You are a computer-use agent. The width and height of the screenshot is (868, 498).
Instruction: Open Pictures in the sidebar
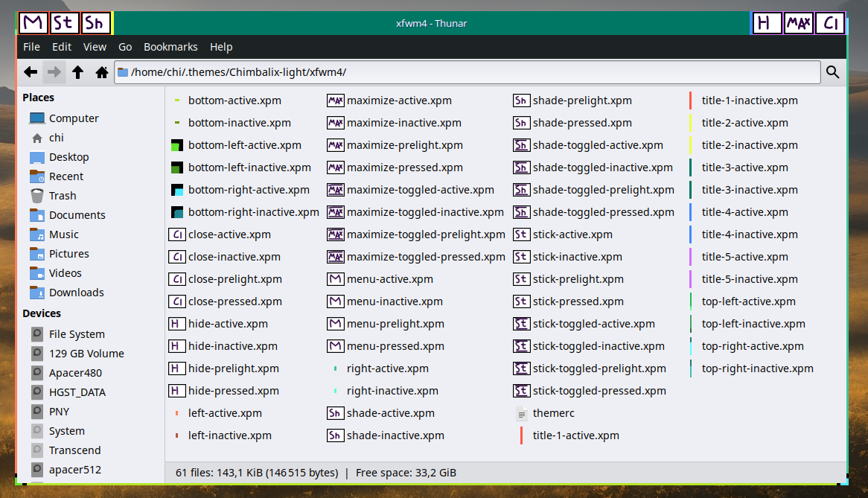pos(69,254)
